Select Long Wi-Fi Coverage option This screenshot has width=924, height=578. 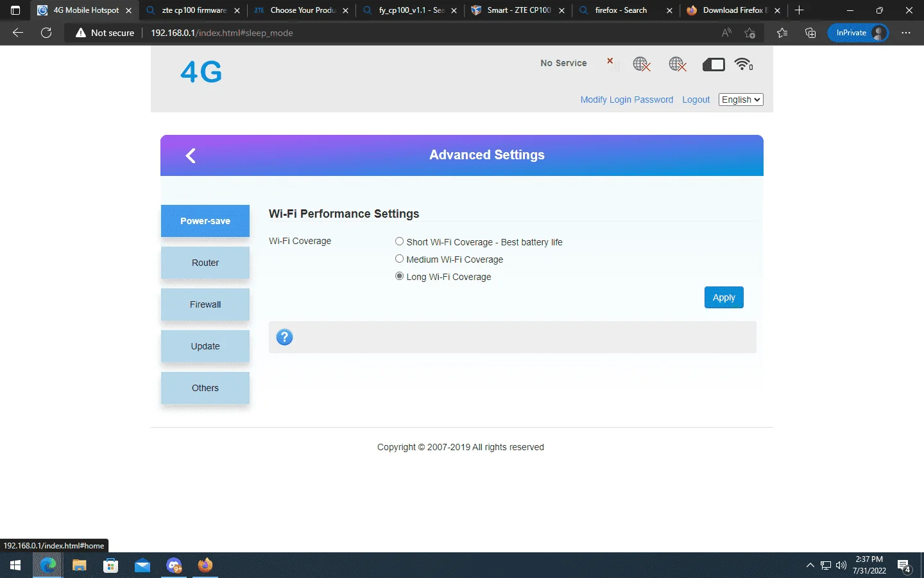[x=399, y=276]
